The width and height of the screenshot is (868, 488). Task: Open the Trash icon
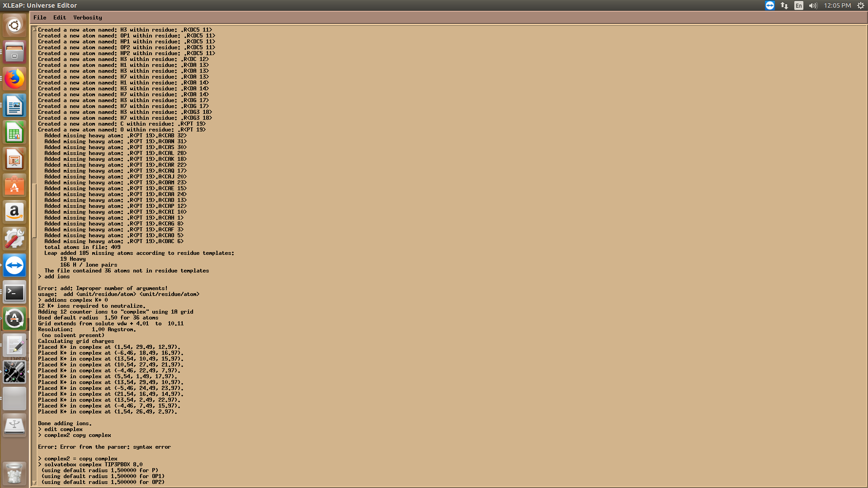tap(14, 473)
